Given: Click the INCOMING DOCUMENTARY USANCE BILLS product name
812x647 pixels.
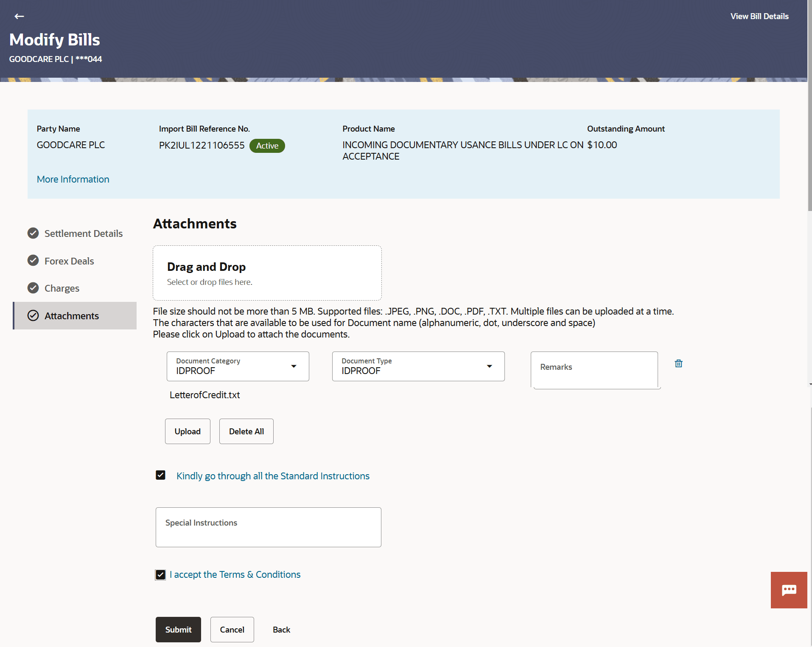Looking at the screenshot, I should pyautogui.click(x=463, y=151).
